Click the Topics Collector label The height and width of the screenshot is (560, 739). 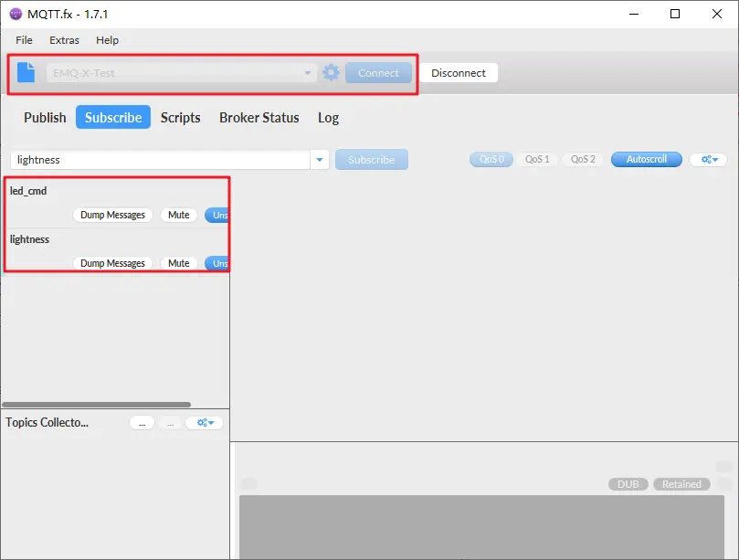(x=48, y=422)
